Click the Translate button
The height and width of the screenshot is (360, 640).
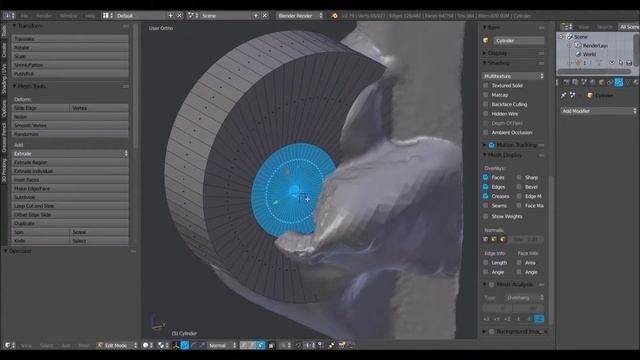pos(70,38)
